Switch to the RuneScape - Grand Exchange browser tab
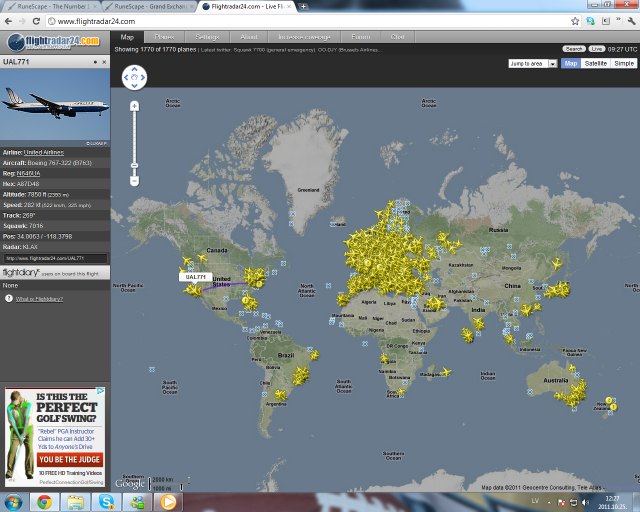Screen dimensions: 640x512 click(149, 7)
